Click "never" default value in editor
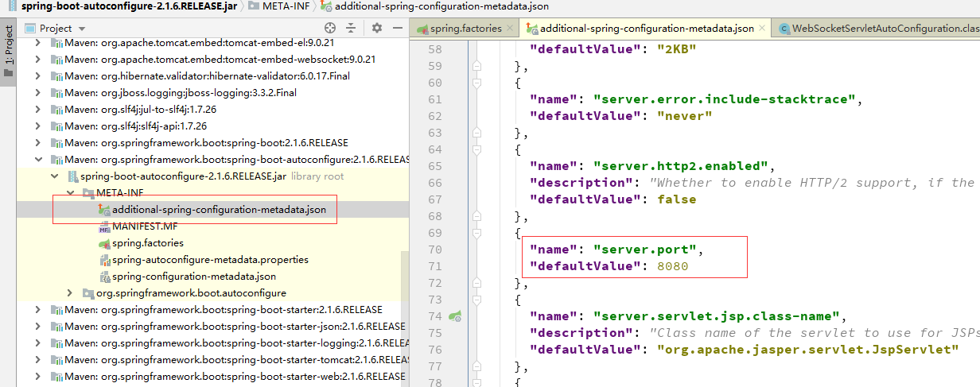This screenshot has width=980, height=387. 686,116
